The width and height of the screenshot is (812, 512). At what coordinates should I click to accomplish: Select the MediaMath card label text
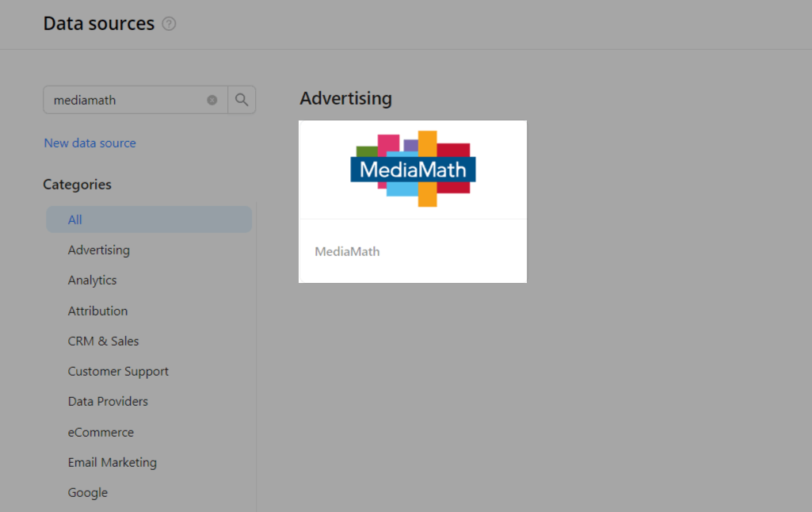(348, 252)
